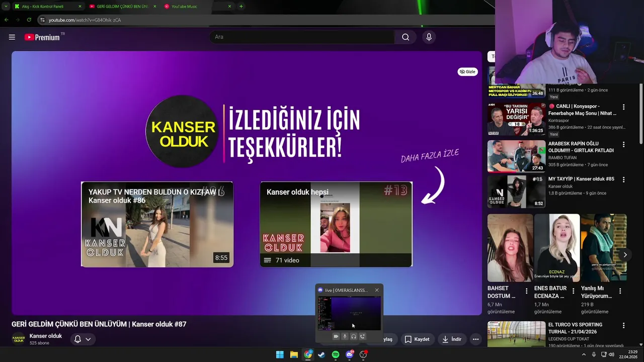Open options for 'BAHSET DOSTUM' short
The height and width of the screenshot is (362, 644).
(x=526, y=291)
